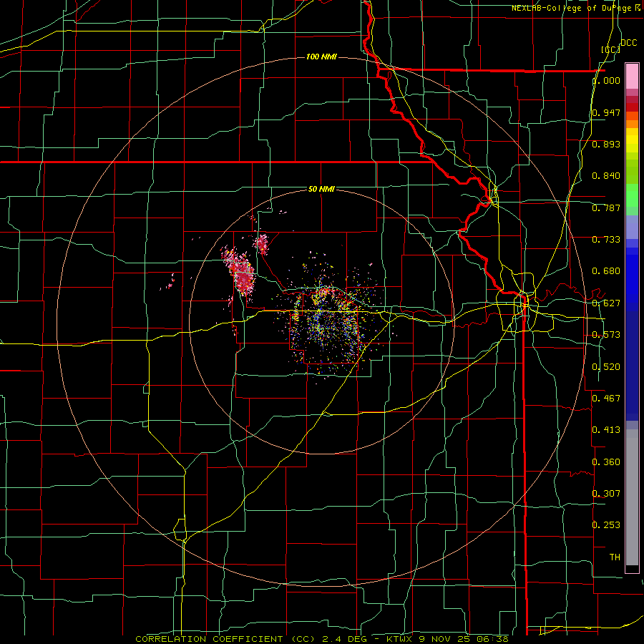Click the 0.787 legend value

tap(606, 208)
